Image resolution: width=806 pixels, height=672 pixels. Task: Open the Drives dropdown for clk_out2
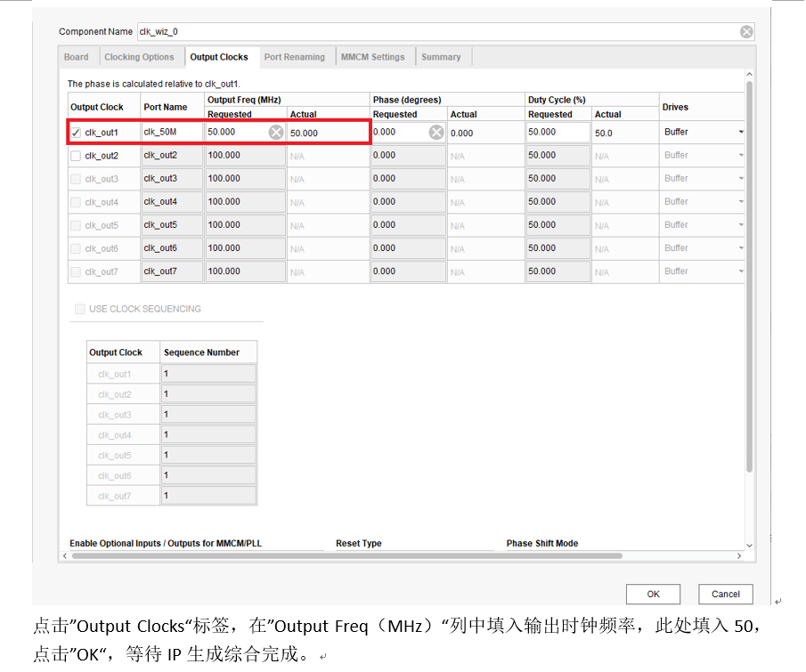pyautogui.click(x=741, y=155)
